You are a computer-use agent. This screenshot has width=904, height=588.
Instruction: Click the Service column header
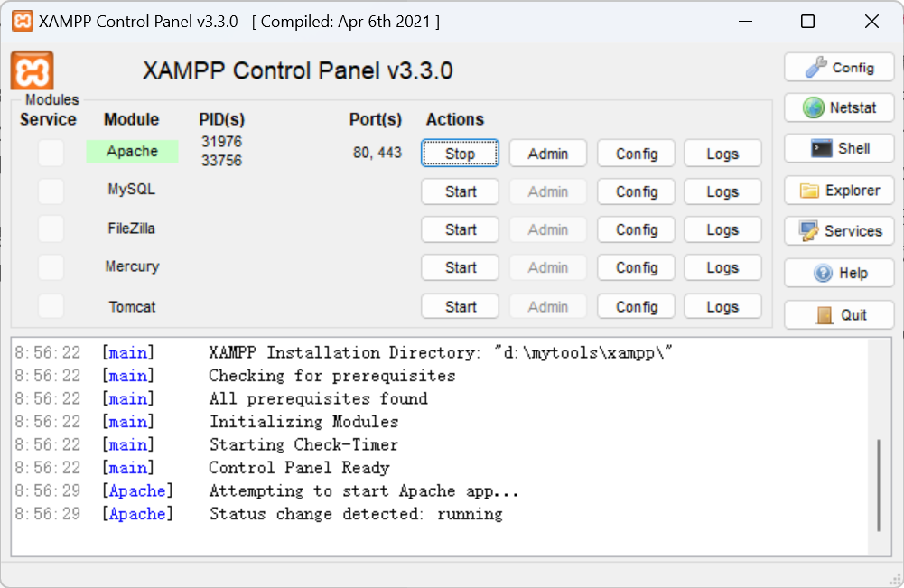[48, 119]
